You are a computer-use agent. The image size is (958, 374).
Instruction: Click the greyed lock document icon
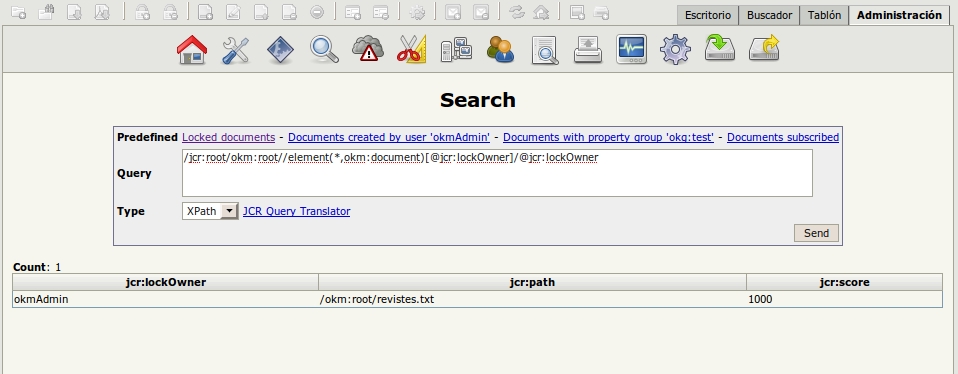tap(142, 12)
